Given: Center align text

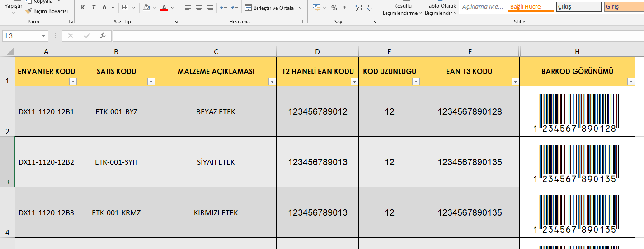Looking at the screenshot, I should (x=199, y=8).
